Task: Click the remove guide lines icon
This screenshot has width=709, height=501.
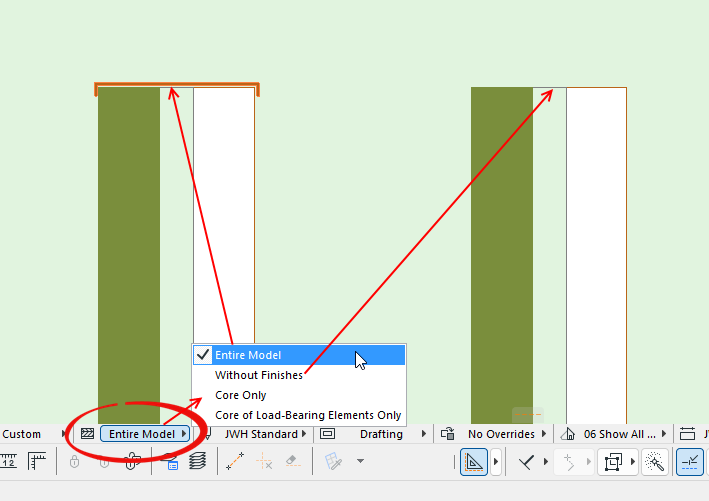Action: pos(264,462)
